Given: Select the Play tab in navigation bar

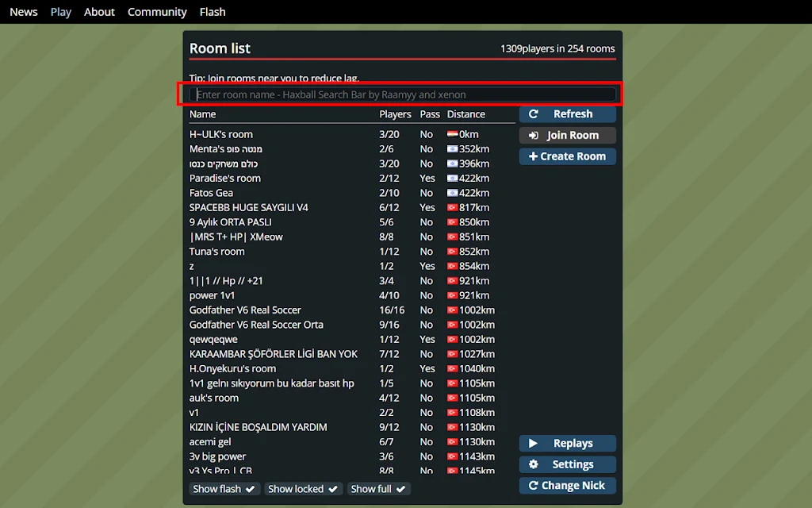Looking at the screenshot, I should [x=60, y=12].
